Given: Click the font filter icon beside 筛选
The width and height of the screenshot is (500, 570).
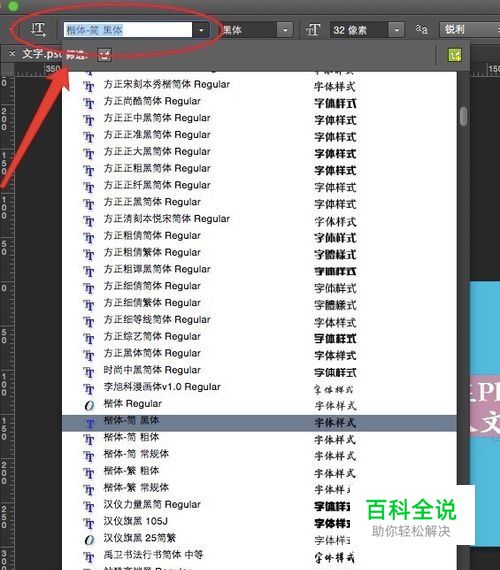Looking at the screenshot, I should coord(104,55).
